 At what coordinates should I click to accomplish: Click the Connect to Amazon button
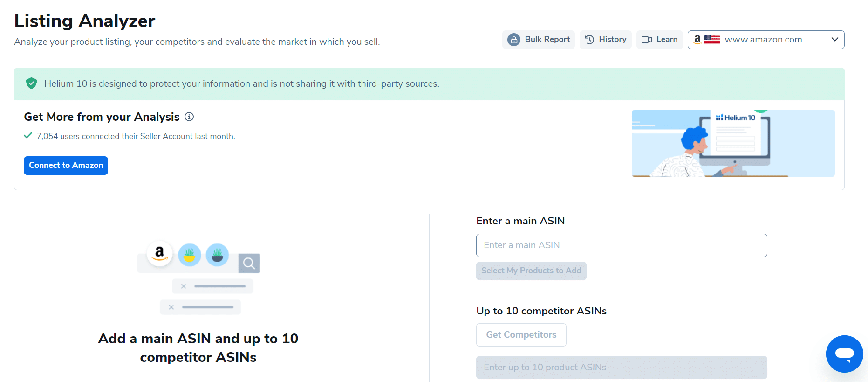(66, 166)
